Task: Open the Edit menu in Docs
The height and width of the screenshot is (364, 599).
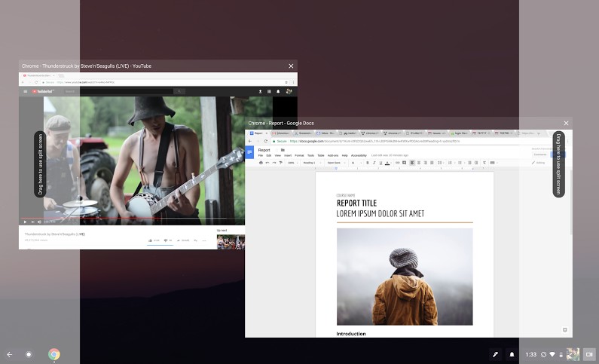Action: [268, 155]
